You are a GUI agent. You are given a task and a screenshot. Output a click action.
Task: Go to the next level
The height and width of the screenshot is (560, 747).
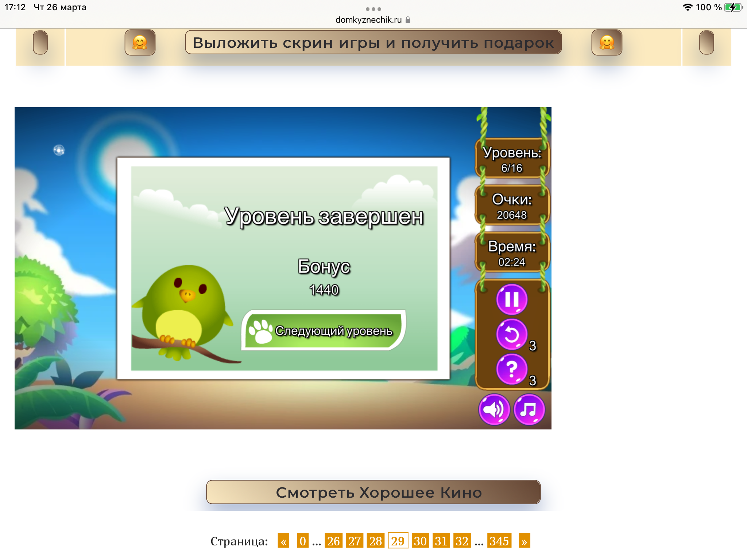tap(323, 331)
